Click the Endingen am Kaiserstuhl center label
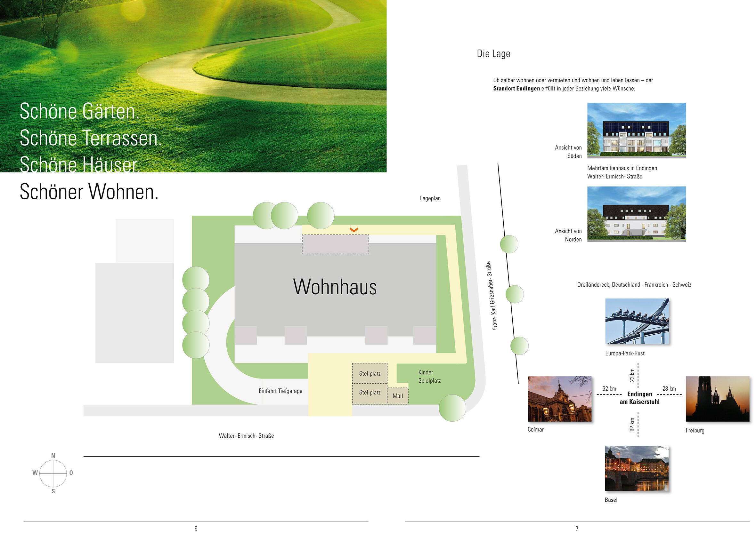 pos(639,398)
